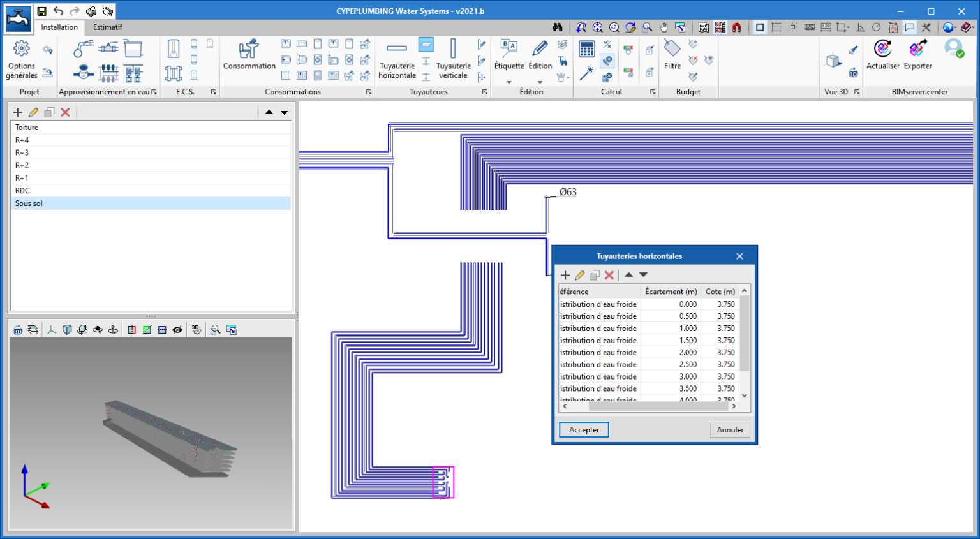Click the Exporter icon in ribbon
Image resolution: width=980 pixels, height=539 pixels.
(917, 49)
